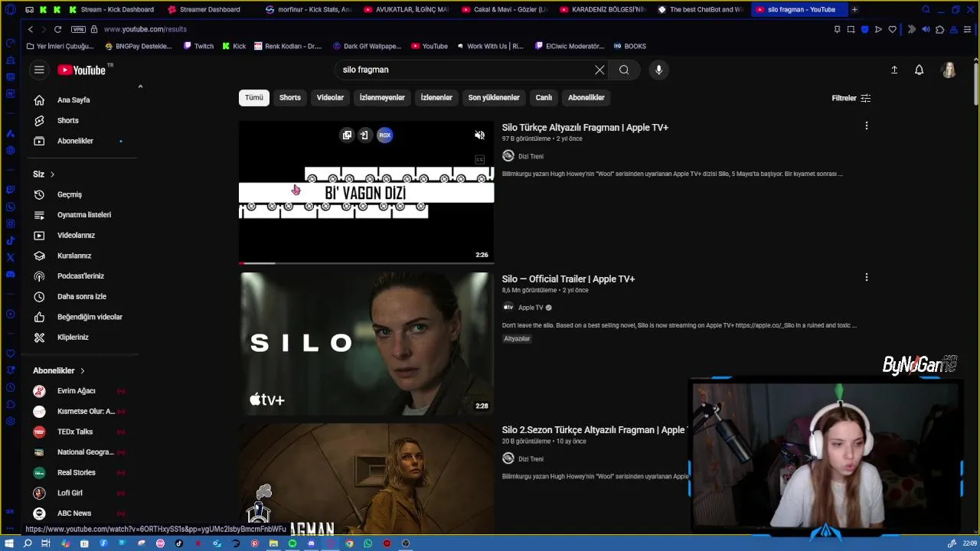Reload the page with refresh button

pos(57,29)
